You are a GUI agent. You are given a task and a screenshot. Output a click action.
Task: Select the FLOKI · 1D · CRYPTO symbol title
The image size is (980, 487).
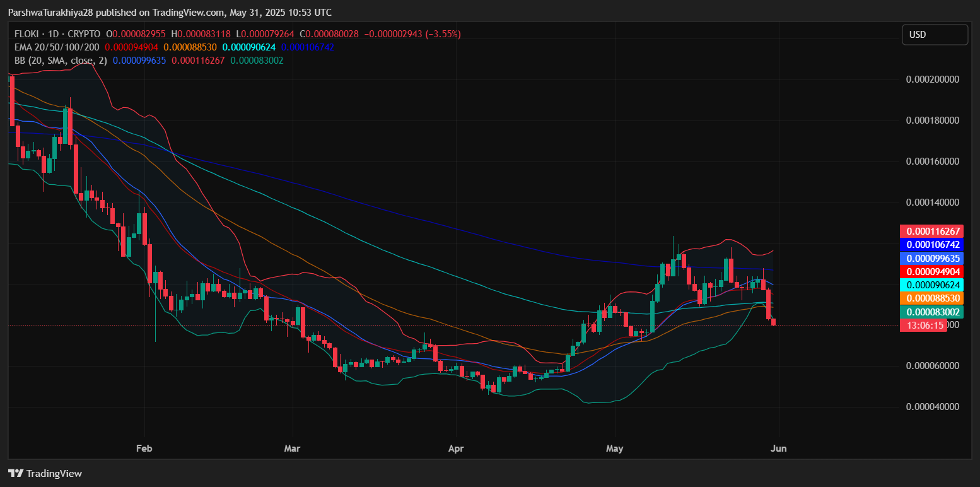tap(57, 34)
